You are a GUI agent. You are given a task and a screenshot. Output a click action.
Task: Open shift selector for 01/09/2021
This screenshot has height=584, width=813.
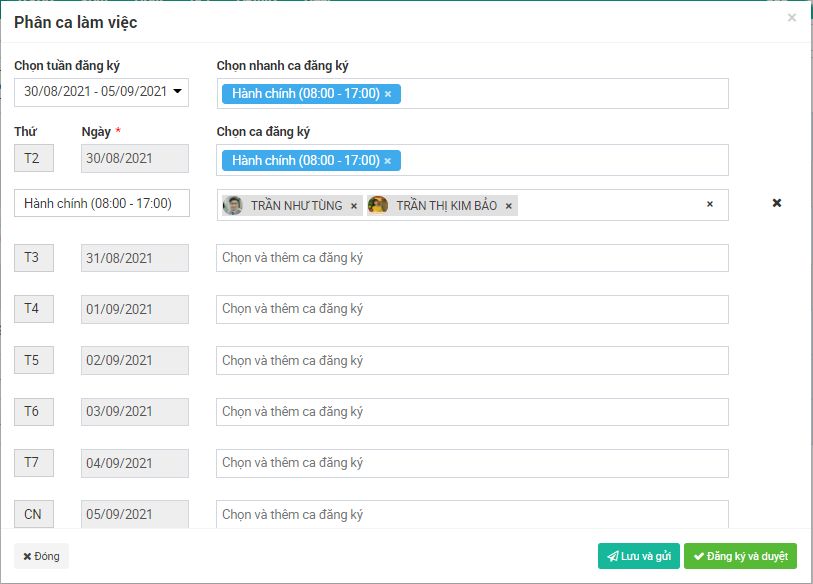coord(472,310)
